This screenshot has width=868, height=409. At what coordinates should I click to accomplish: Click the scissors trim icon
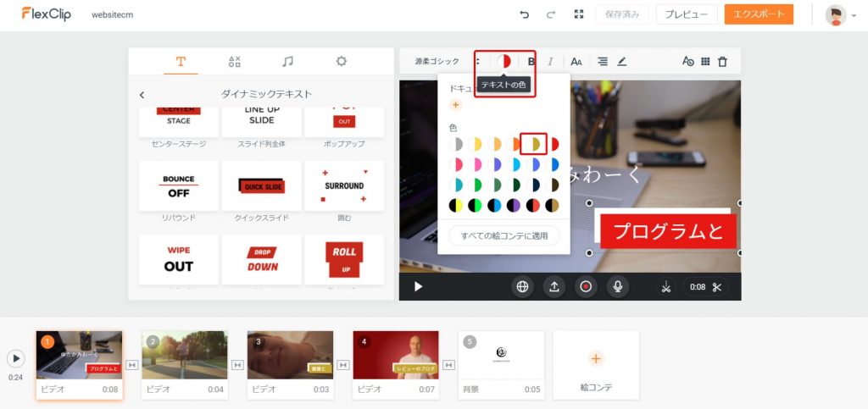(717, 286)
